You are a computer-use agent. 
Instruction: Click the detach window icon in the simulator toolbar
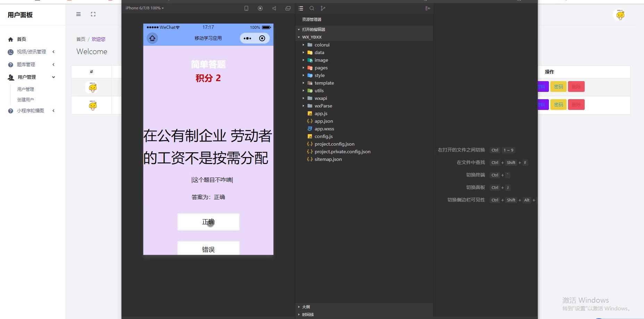tap(288, 8)
